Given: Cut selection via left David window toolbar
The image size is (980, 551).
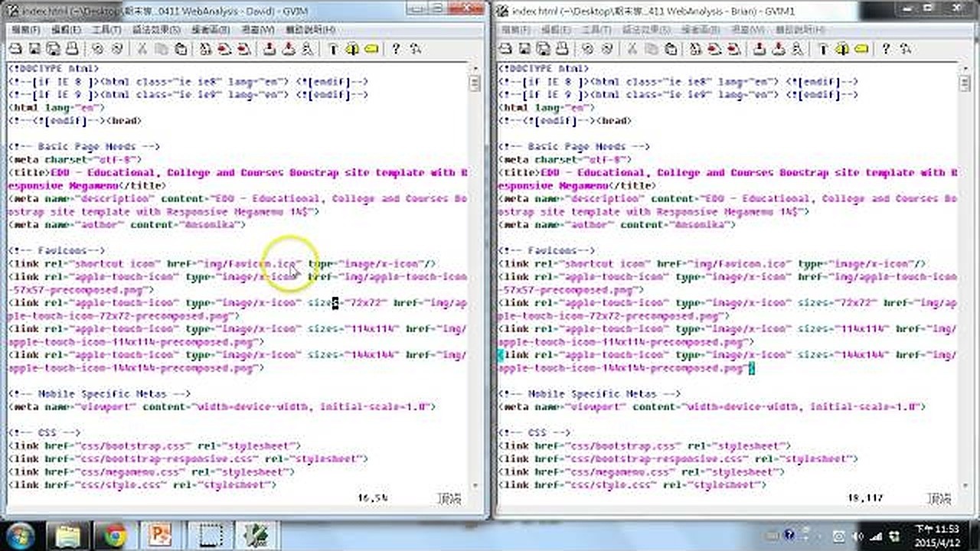Looking at the screenshot, I should pos(142,48).
